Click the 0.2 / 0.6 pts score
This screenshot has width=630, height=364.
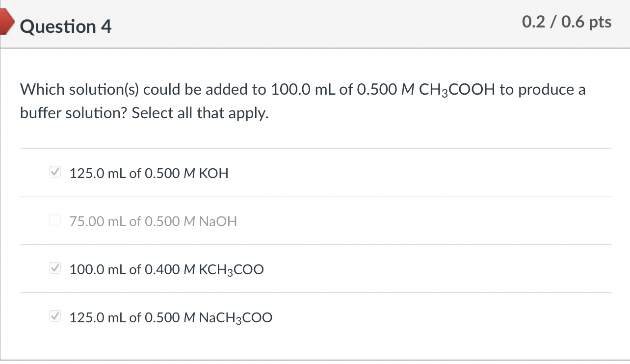click(x=567, y=22)
